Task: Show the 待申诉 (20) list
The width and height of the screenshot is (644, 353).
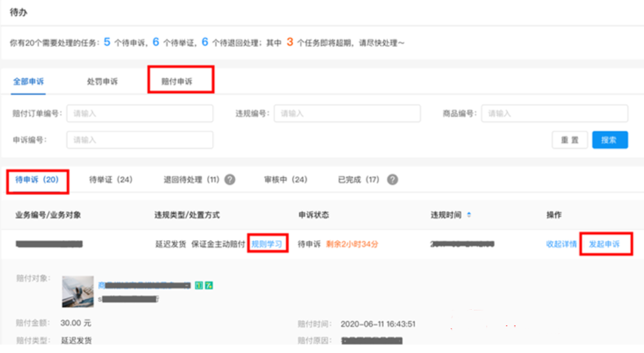Action: point(37,180)
